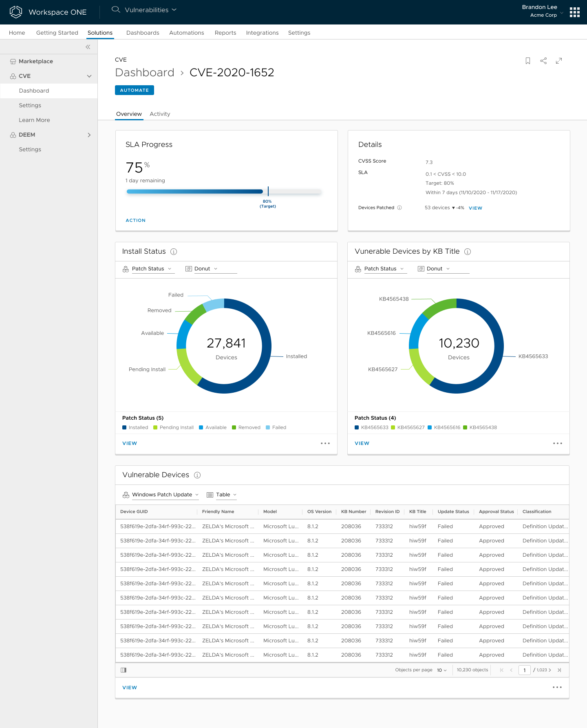Viewport: 587px width, 728px height.
Task: Open KB Title widget more options ellipsis
Action: point(558,443)
